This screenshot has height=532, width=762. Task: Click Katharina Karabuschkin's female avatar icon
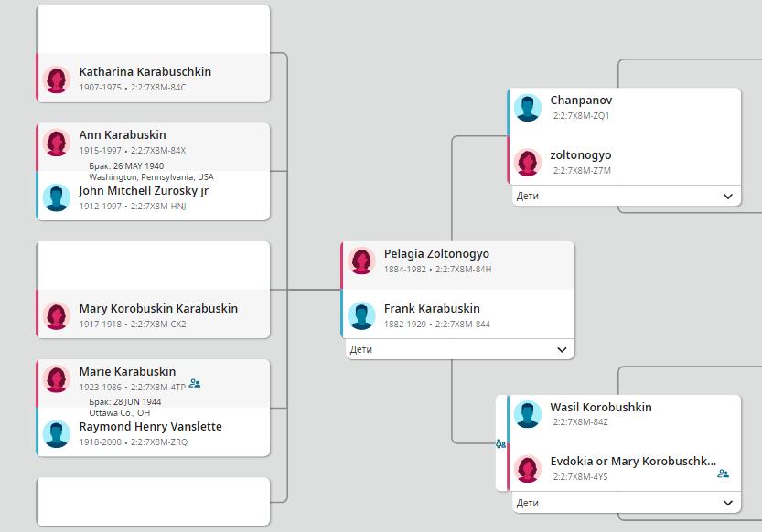57,80
